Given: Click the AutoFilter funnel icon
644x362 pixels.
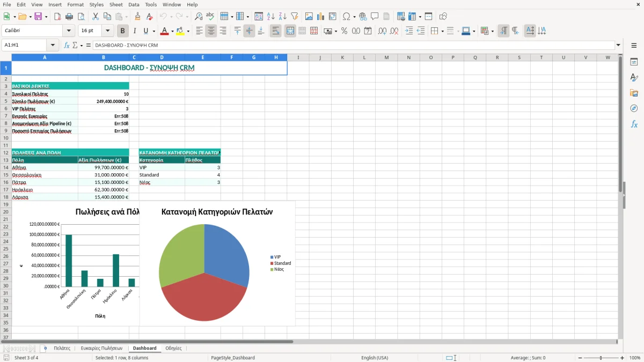Looking at the screenshot, I should tap(295, 17).
